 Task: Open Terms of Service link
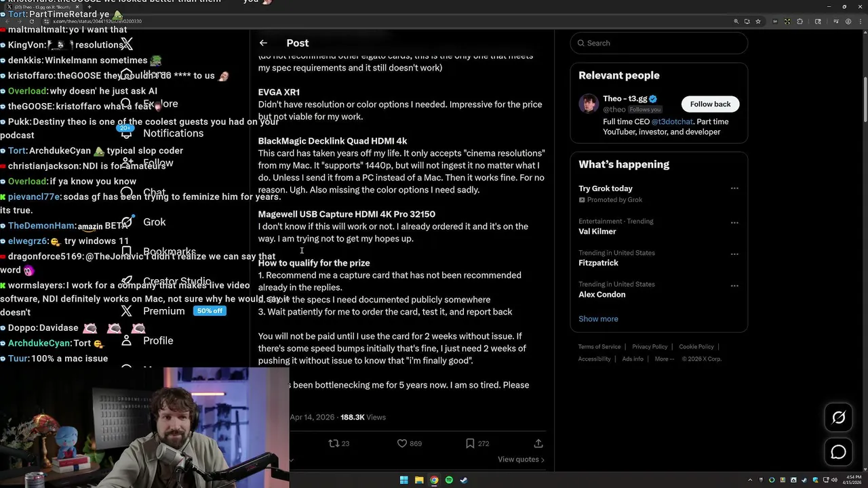click(599, 347)
